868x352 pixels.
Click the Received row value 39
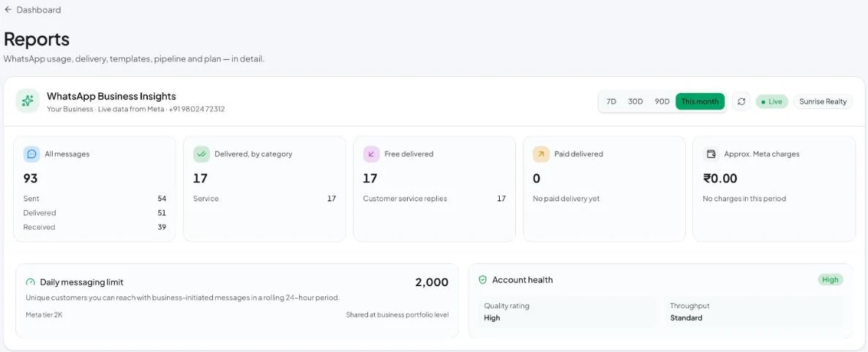point(162,228)
